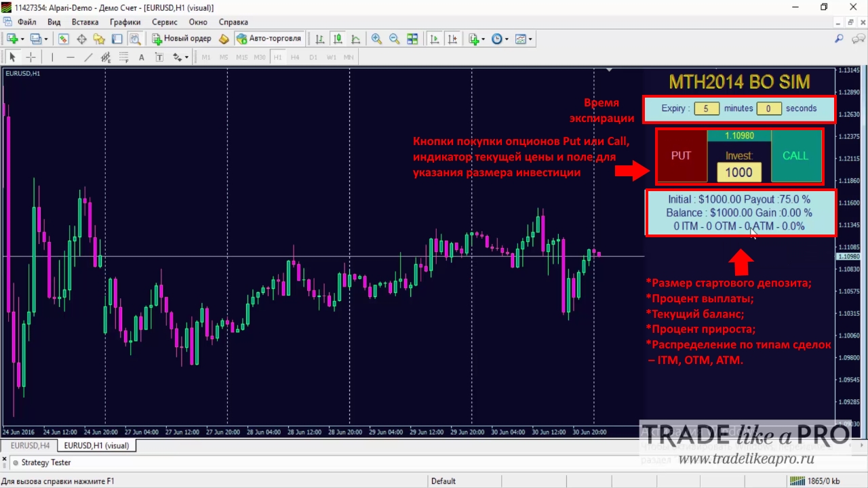
Task: Select the Vertical Line tool
Action: pyautogui.click(x=52, y=57)
